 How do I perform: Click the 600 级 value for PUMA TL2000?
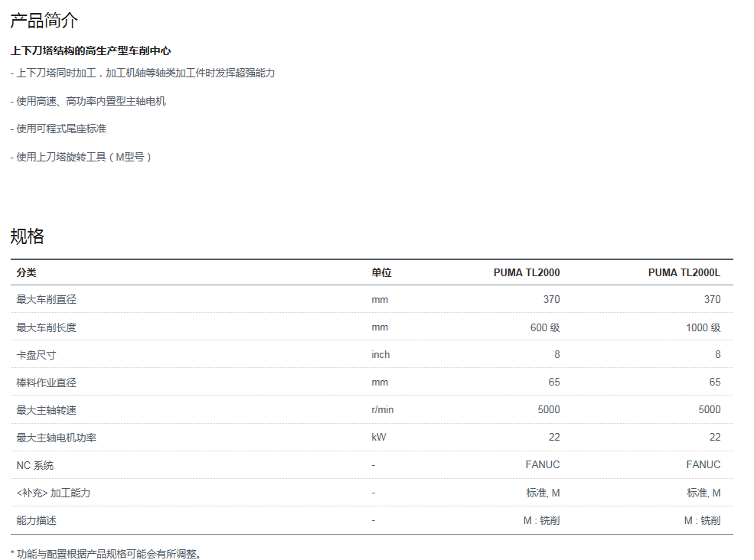click(x=545, y=327)
